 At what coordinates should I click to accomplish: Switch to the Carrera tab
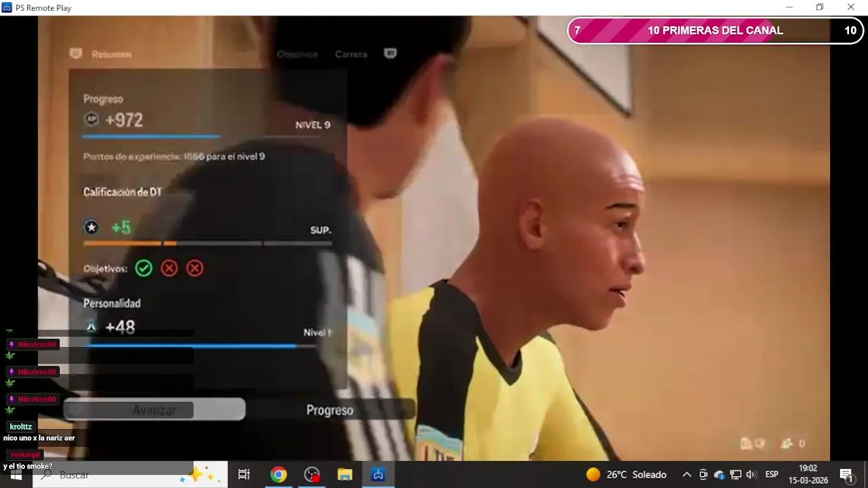[351, 54]
